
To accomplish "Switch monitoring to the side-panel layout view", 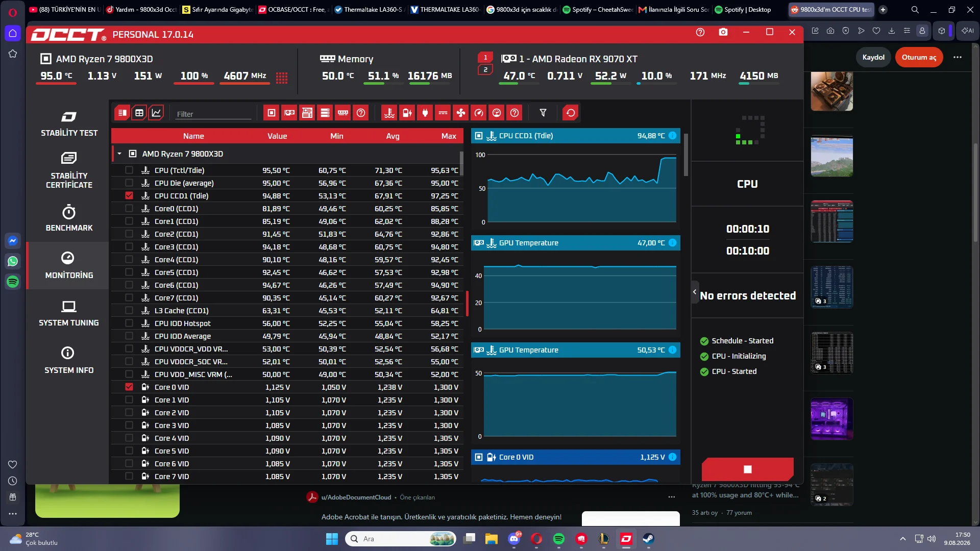I will pyautogui.click(x=122, y=113).
